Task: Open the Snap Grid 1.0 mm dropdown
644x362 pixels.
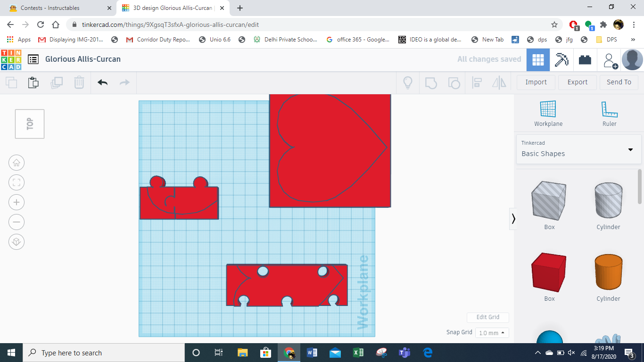Action: [492, 333]
